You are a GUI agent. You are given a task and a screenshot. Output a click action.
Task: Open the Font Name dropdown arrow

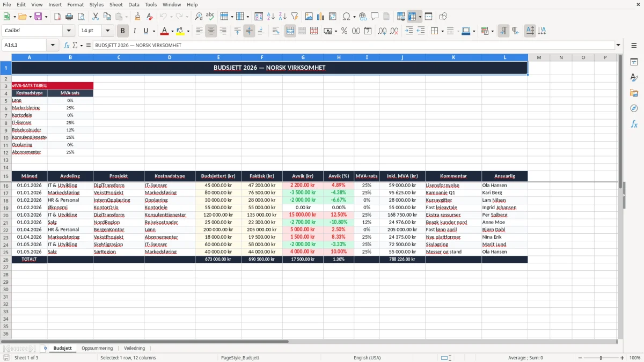click(70, 31)
